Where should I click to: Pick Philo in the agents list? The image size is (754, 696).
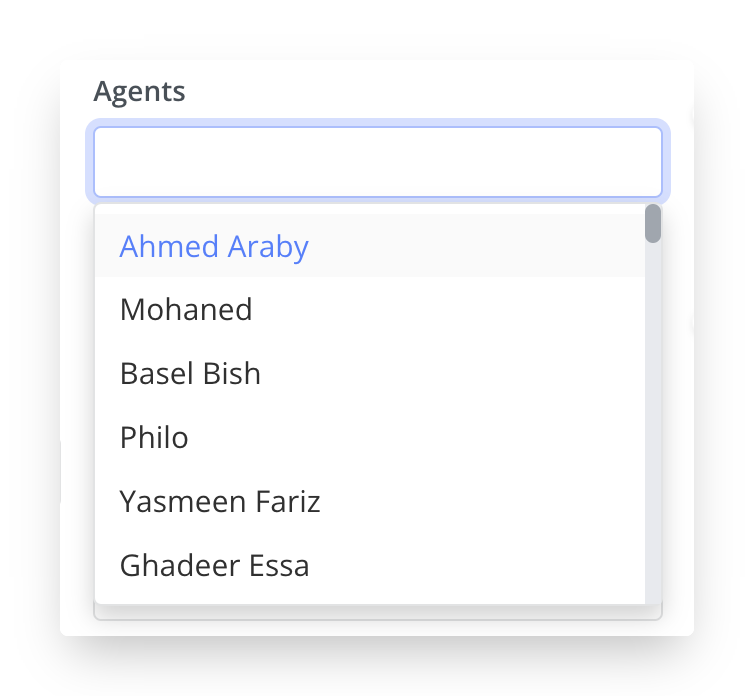154,438
